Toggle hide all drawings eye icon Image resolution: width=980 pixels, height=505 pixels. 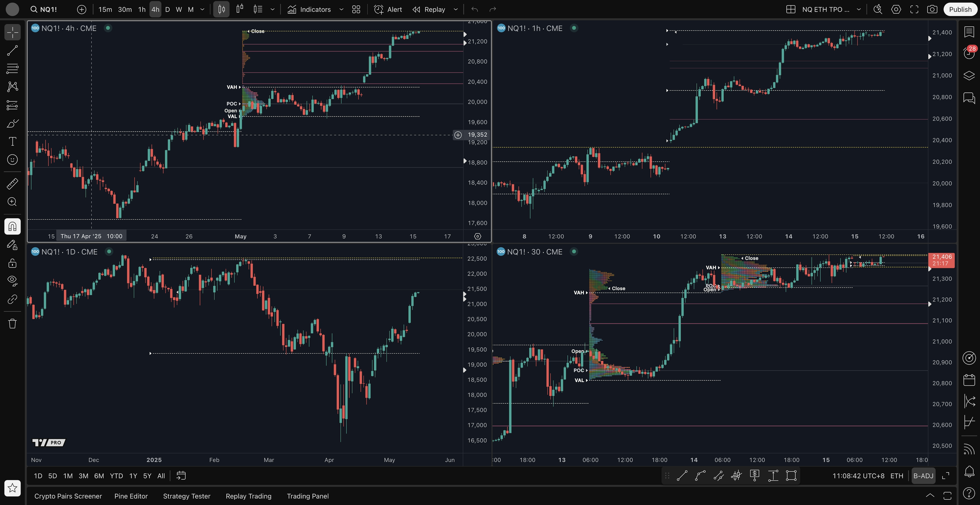pos(12,281)
